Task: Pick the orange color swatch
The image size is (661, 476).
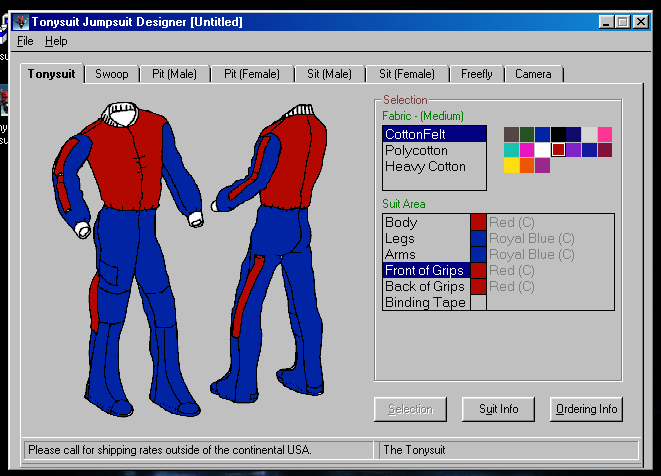Action: [x=527, y=166]
